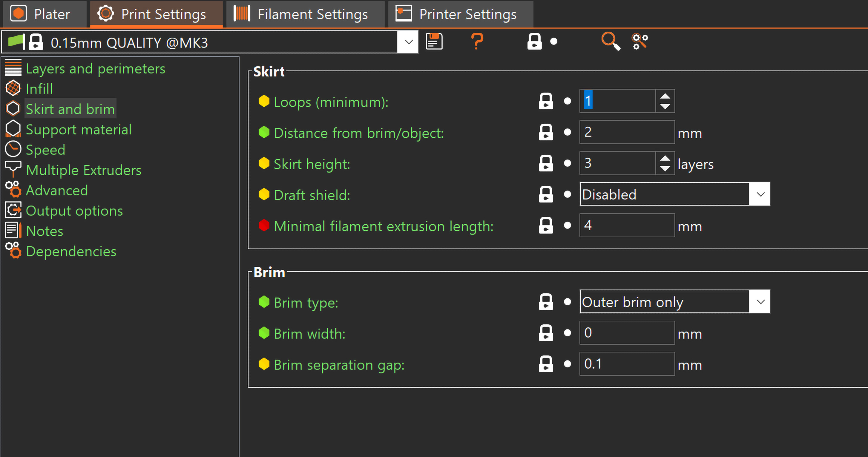The height and width of the screenshot is (457, 868).
Task: Click the Layers and perimeters icon
Action: (12, 68)
